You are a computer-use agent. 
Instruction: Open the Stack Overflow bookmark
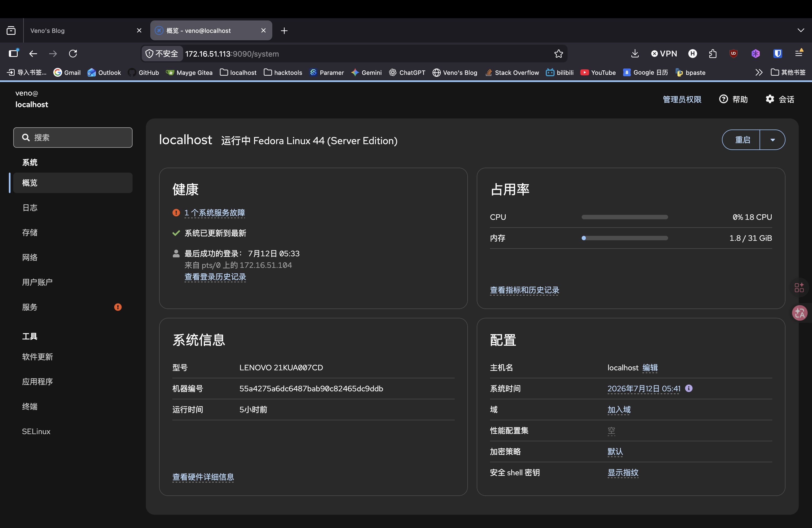(512, 72)
